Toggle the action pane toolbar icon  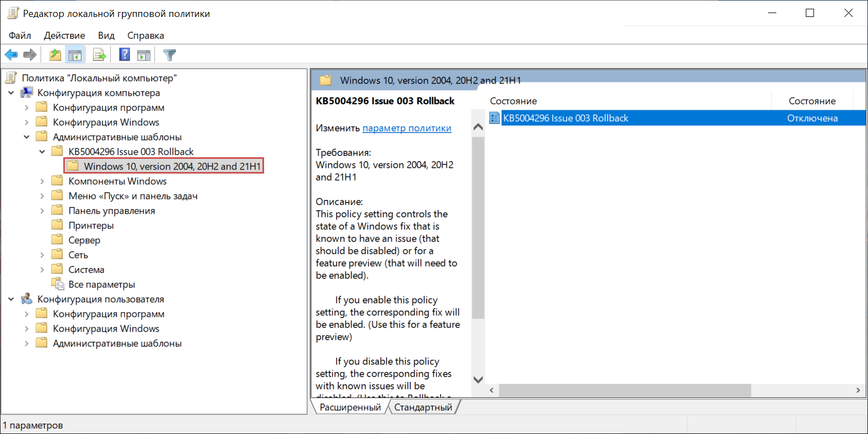pyautogui.click(x=143, y=55)
